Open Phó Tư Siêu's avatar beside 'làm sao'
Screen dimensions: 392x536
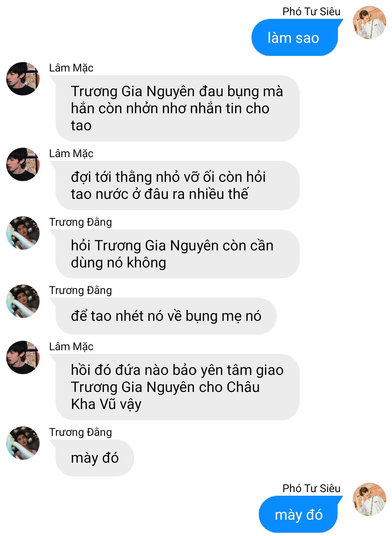click(369, 22)
